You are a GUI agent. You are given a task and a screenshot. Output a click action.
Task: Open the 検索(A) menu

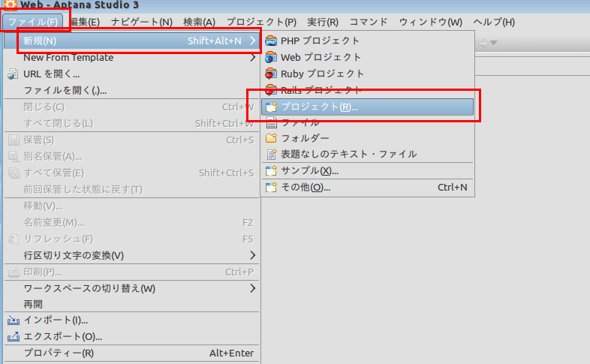(x=199, y=22)
